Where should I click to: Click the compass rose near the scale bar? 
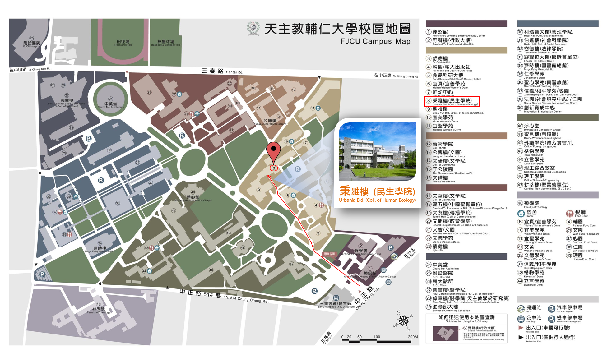(x=403, y=320)
